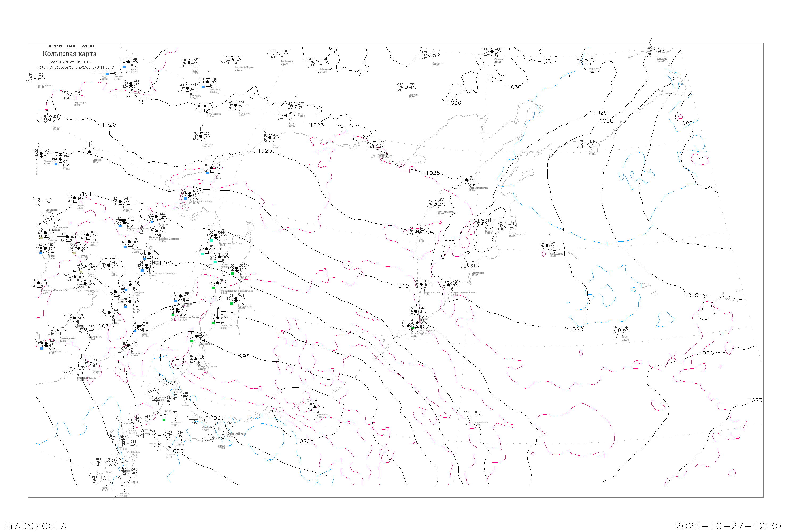Select the Петропавловск-Камч. station filled circle
This screenshot has height=532, width=798.
point(448,285)
